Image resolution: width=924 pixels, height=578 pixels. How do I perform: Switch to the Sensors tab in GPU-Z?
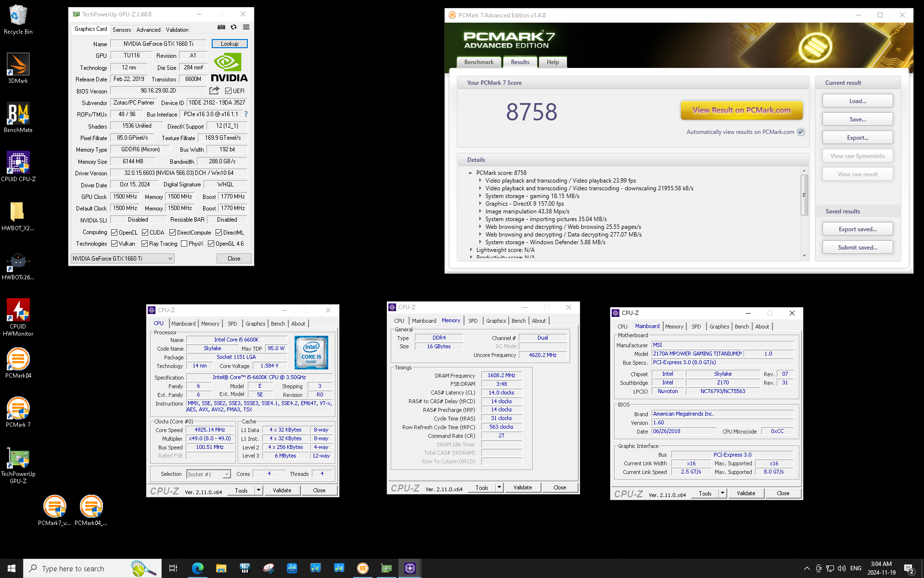[122, 29]
